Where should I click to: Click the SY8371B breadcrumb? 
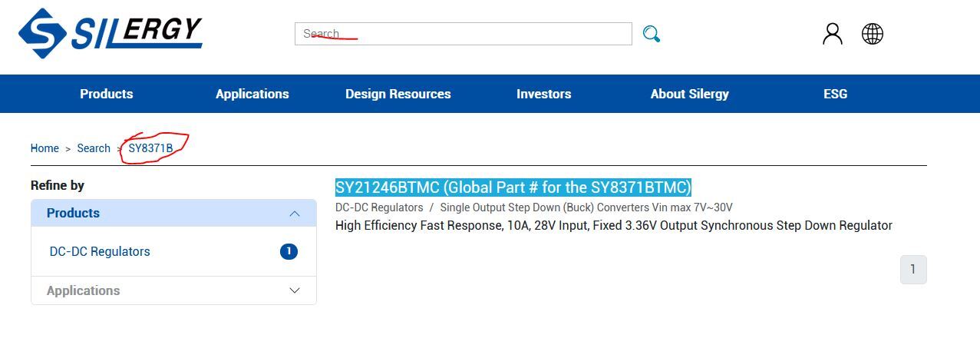[150, 148]
